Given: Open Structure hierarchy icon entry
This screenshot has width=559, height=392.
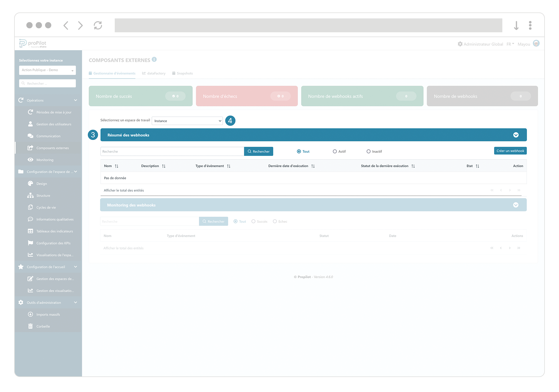Looking at the screenshot, I should click(x=31, y=195).
